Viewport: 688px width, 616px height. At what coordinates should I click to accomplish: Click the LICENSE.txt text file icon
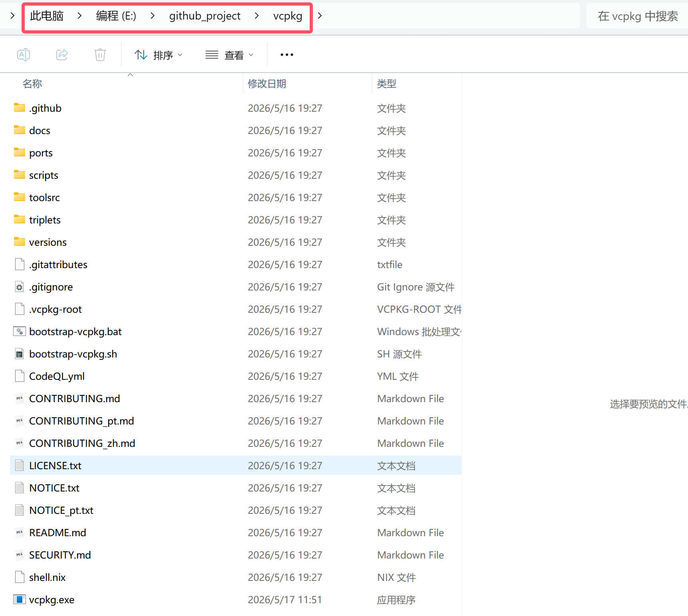[20, 465]
